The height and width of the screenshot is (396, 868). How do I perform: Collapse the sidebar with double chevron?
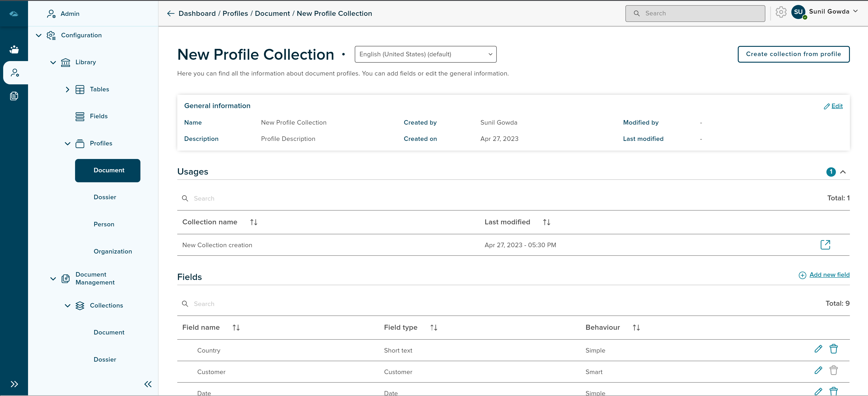pyautogui.click(x=148, y=384)
